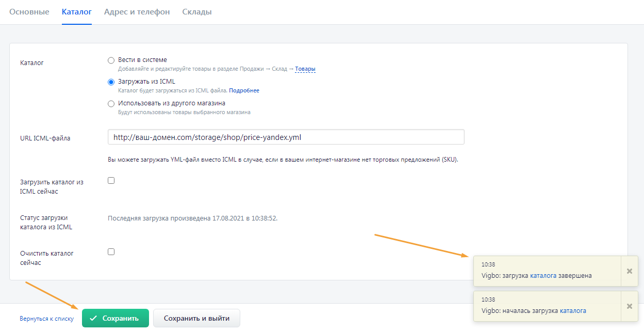Click the YML-файл hint text under URL field
The width and height of the screenshot is (644, 331).
point(283,160)
